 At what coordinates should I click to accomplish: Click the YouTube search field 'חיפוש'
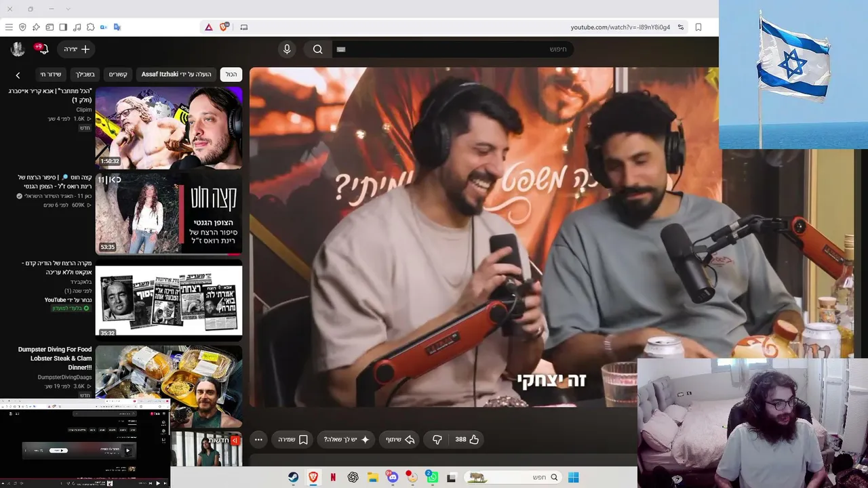click(453, 49)
